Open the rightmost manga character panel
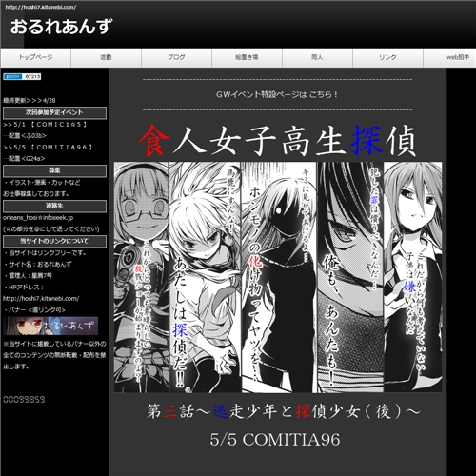Viewport: 476px width, 476px height. pyautogui.click(x=413, y=277)
